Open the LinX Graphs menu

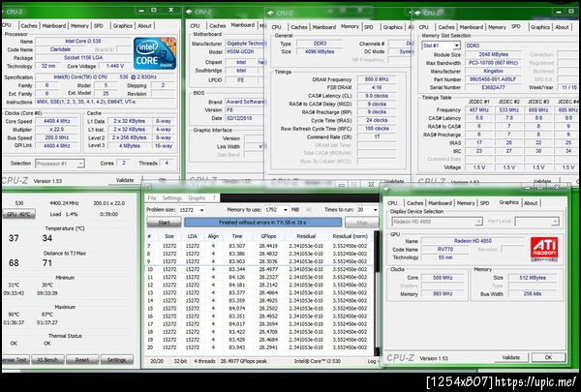pyautogui.click(x=197, y=197)
